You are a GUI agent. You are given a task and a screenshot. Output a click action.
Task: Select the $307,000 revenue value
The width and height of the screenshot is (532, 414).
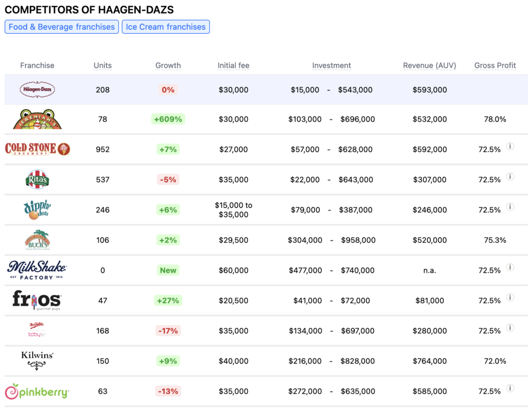click(430, 180)
